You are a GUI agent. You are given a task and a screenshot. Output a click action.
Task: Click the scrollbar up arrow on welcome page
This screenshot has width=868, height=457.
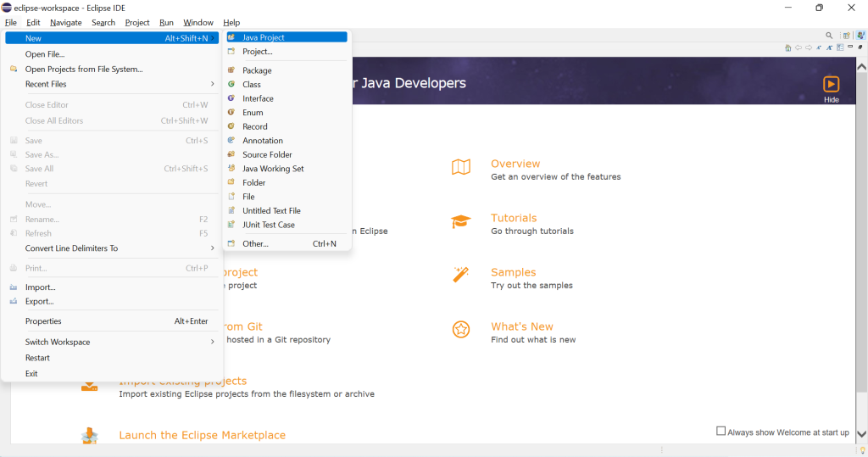861,66
